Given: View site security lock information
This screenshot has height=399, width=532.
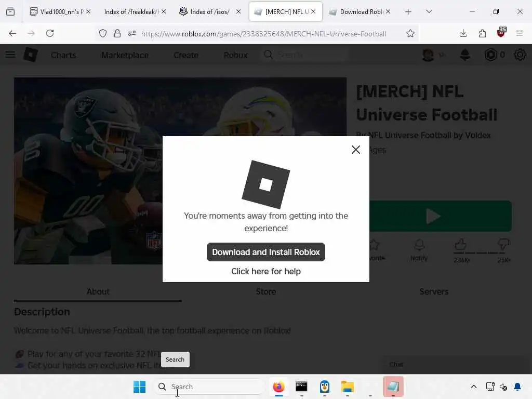Looking at the screenshot, I should 117,33.
